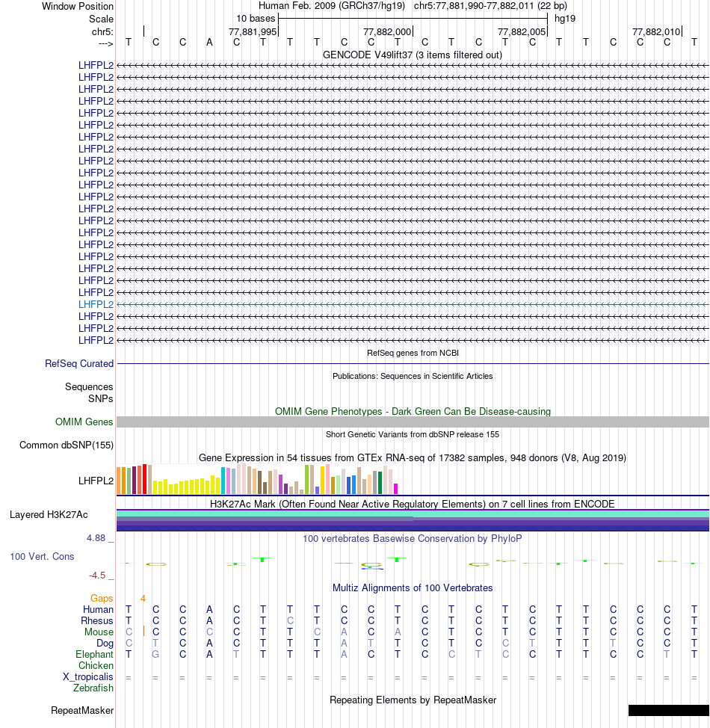Click the 'Dog' alignment row label

pos(105,643)
